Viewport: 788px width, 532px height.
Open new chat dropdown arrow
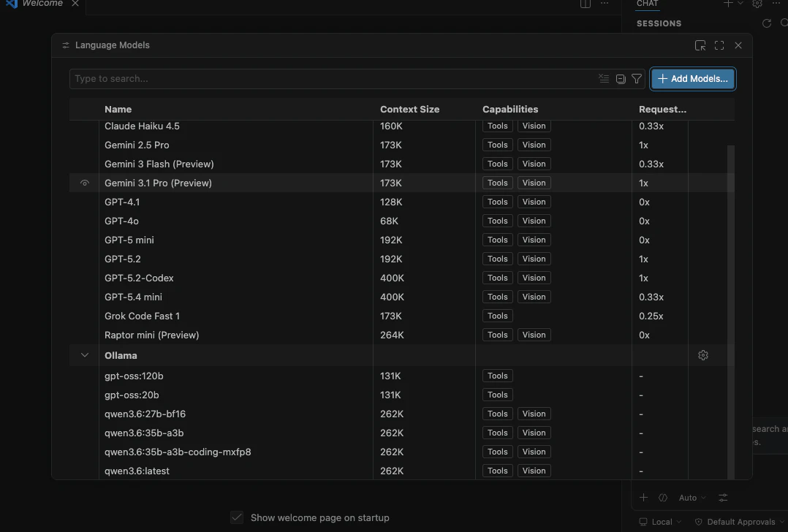click(x=740, y=4)
